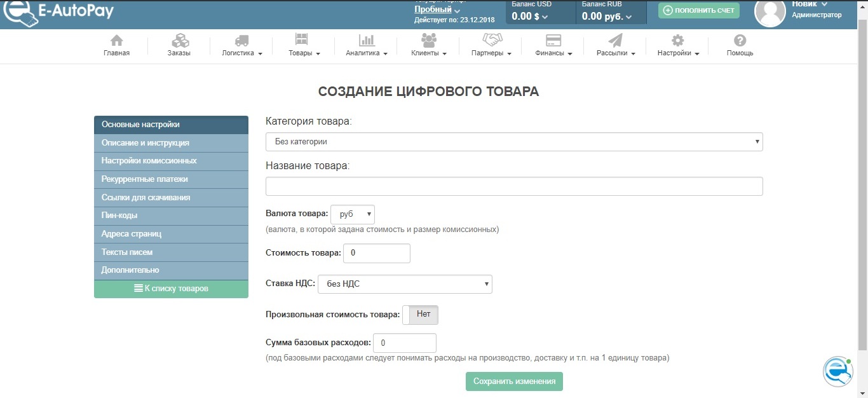Open the Ставка НДС dropdown

pos(405,284)
